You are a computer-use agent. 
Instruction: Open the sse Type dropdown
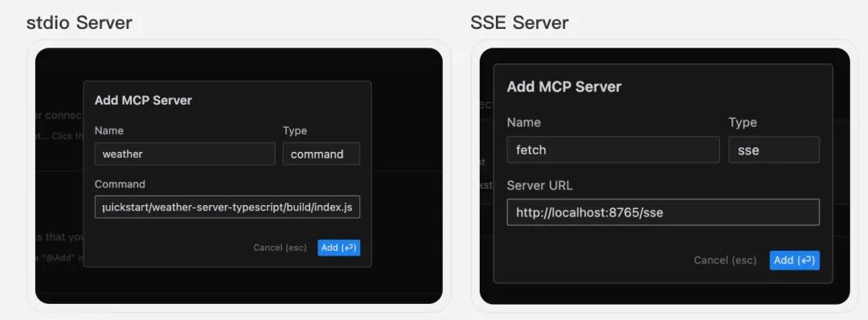click(775, 150)
